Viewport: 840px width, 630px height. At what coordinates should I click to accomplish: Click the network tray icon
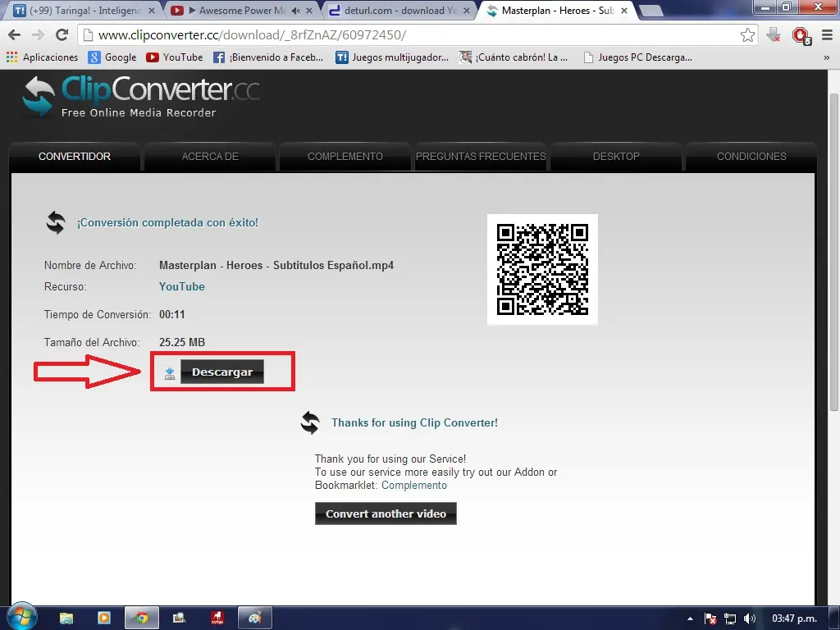point(729,619)
